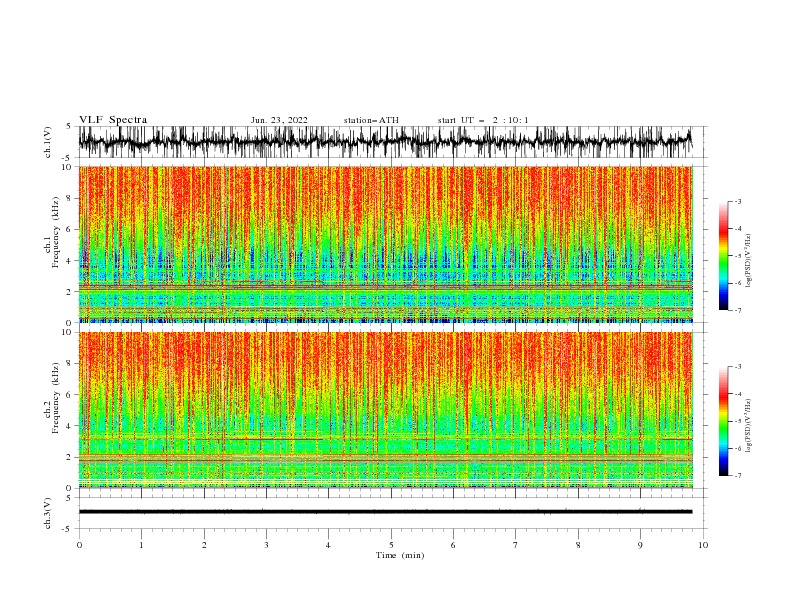Click the "6" tick on the time axis

(453, 545)
